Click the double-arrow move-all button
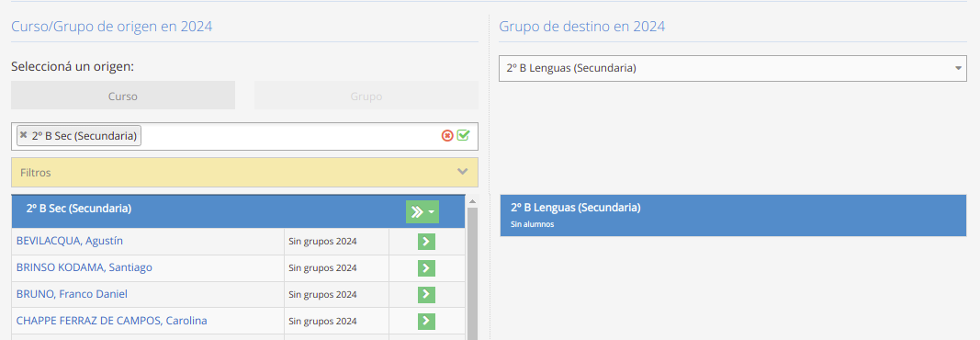This screenshot has height=340, width=980. [x=418, y=212]
